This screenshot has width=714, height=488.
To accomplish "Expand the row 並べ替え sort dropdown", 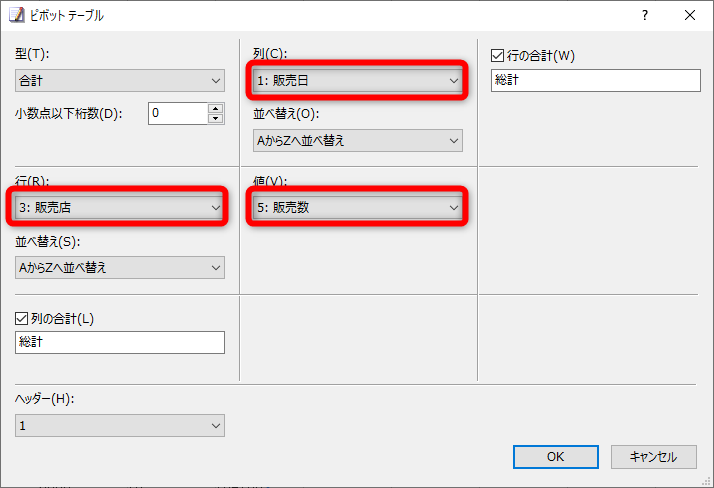I will [x=120, y=267].
